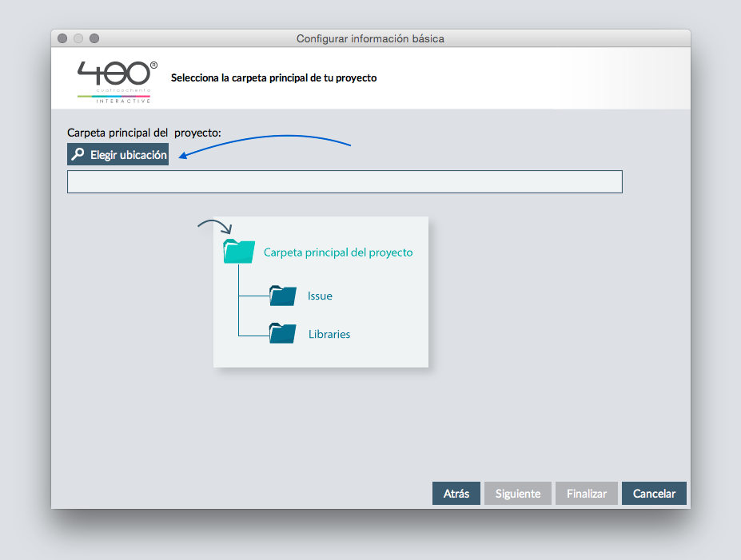
Task: Click the Libraries folder icon
Action: pyautogui.click(x=283, y=333)
